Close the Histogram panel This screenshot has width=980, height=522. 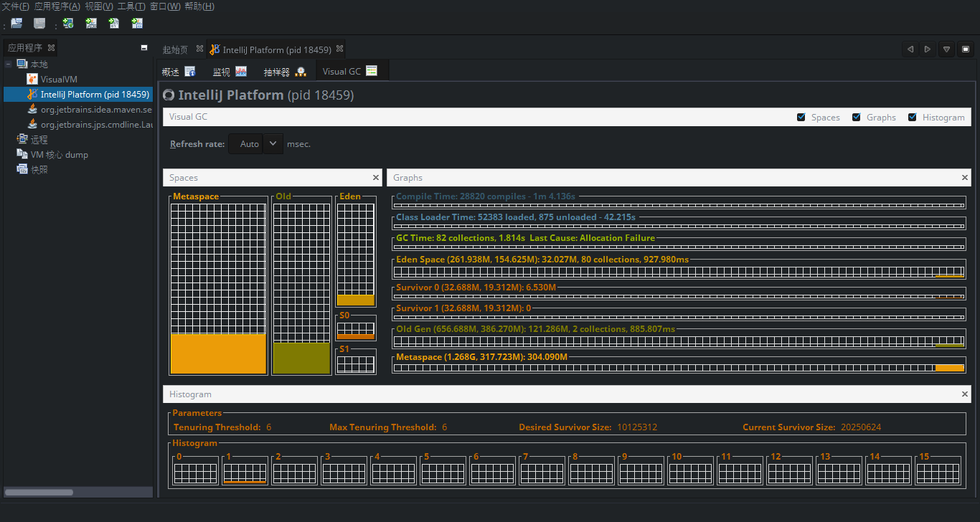pos(965,394)
